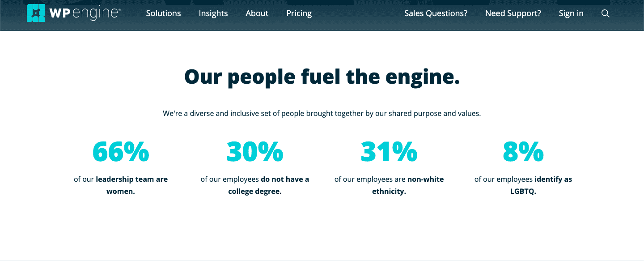Visit the Need Support? page
This screenshot has width=644, height=261.
(513, 13)
